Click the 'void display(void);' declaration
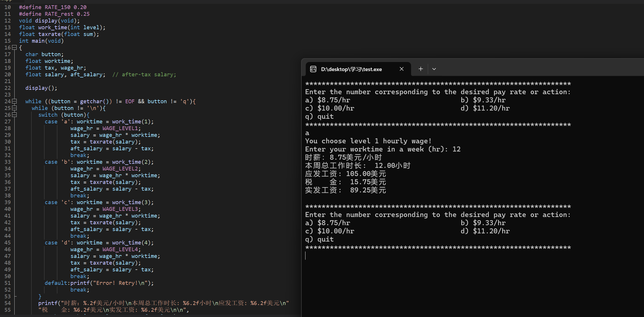644x317 pixels. tap(49, 20)
